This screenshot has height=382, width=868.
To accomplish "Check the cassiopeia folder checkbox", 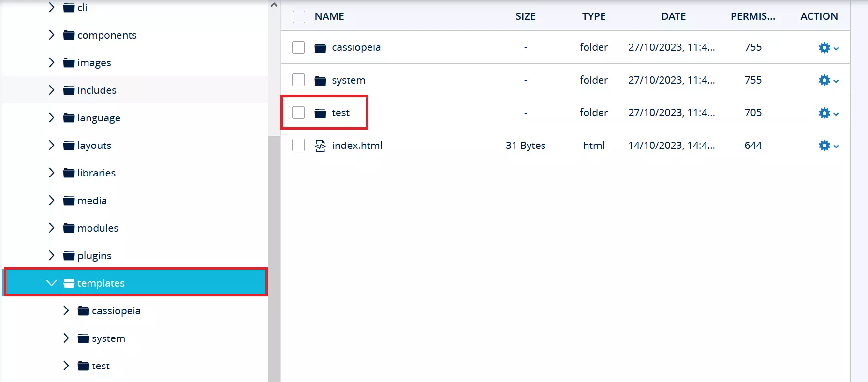I will point(298,47).
